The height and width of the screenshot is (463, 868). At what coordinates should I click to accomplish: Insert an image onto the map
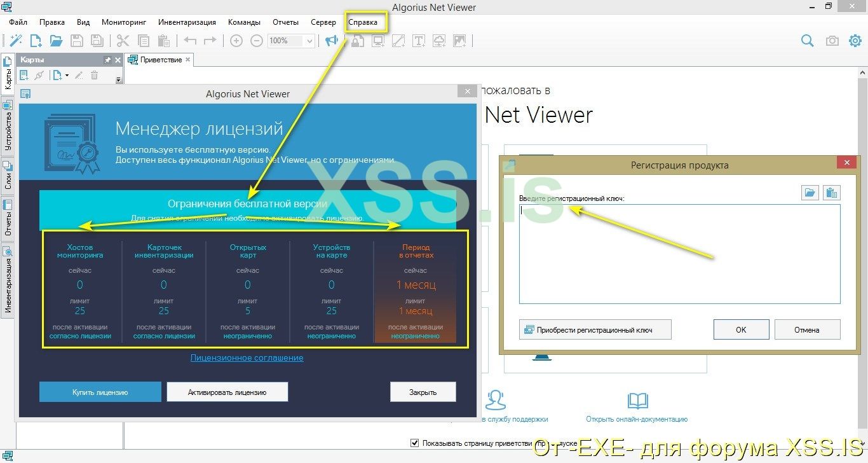(x=459, y=41)
